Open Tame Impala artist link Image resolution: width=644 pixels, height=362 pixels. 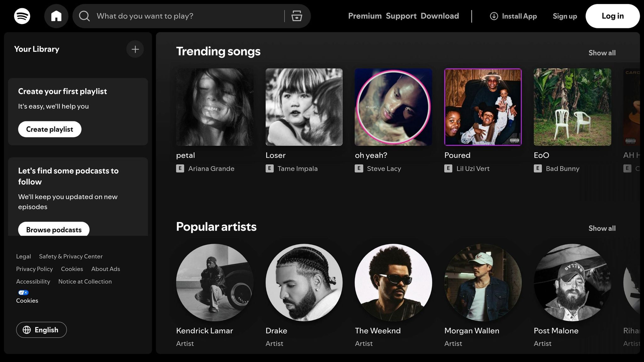[x=297, y=168]
